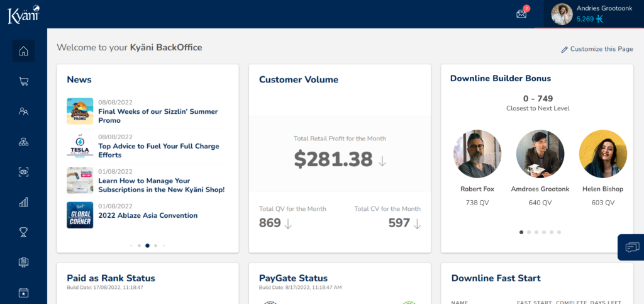Image resolution: width=644 pixels, height=304 pixels.
Task: Click Robert Fox's profile photo
Action: pyautogui.click(x=477, y=154)
